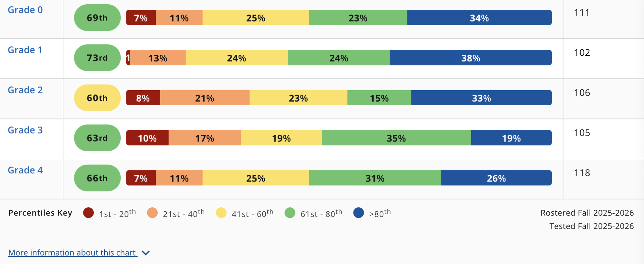The image size is (644, 264).
Task: Click Grade 2's yellow 60th percentile badge
Action: click(x=97, y=98)
